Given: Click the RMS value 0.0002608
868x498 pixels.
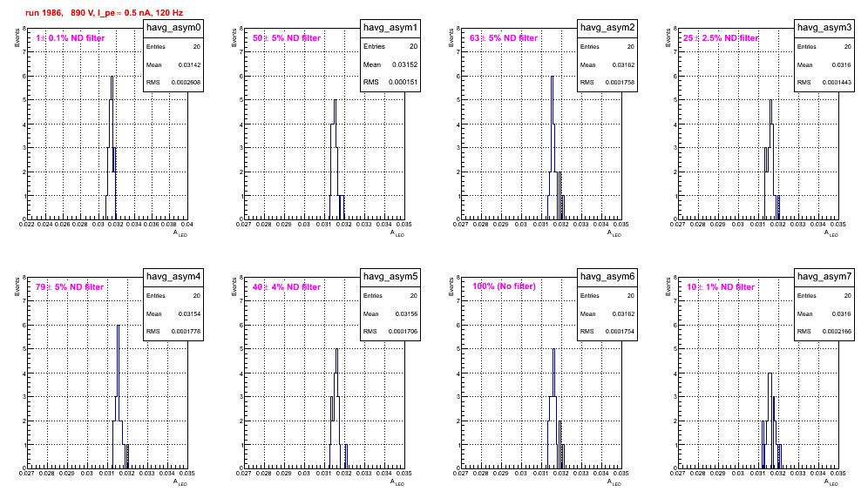Looking at the screenshot, I should pos(186,83).
